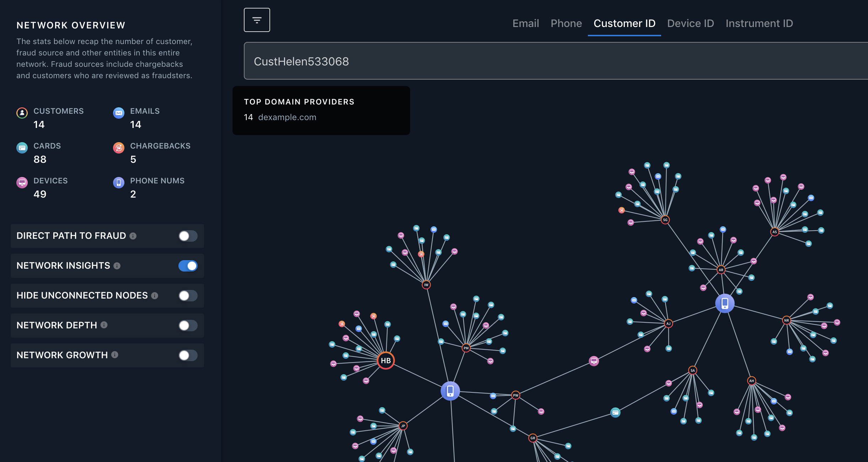Viewport: 868px width, 462px height.
Task: Select the SG customer node
Action: click(x=665, y=220)
